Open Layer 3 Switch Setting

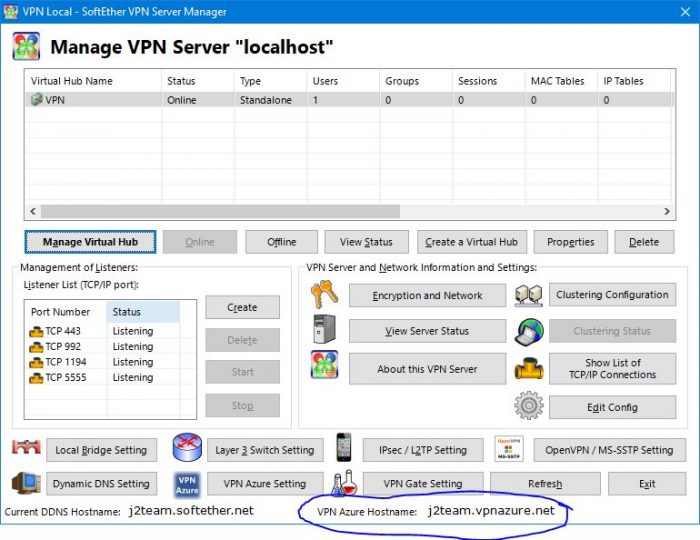265,450
